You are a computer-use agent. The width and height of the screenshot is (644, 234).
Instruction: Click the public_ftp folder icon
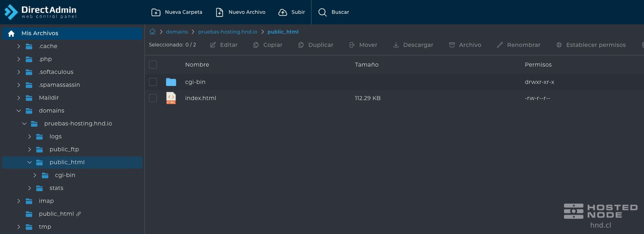[40, 150]
